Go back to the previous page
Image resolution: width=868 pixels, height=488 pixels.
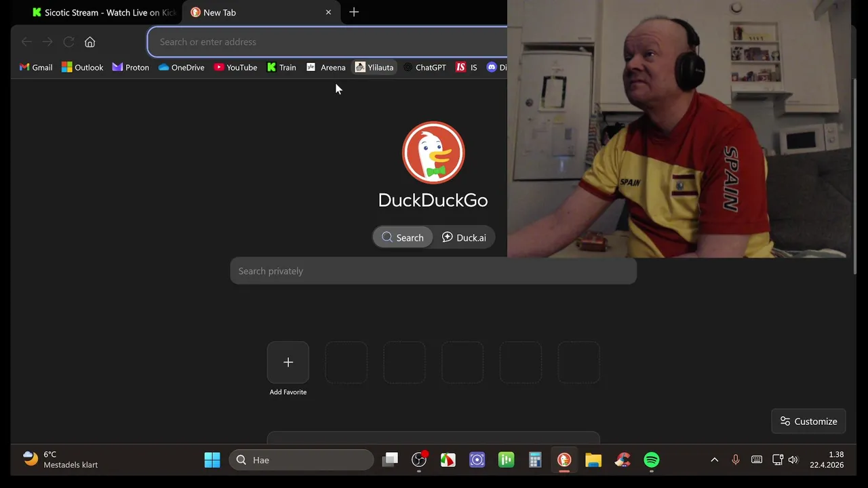[26, 42]
